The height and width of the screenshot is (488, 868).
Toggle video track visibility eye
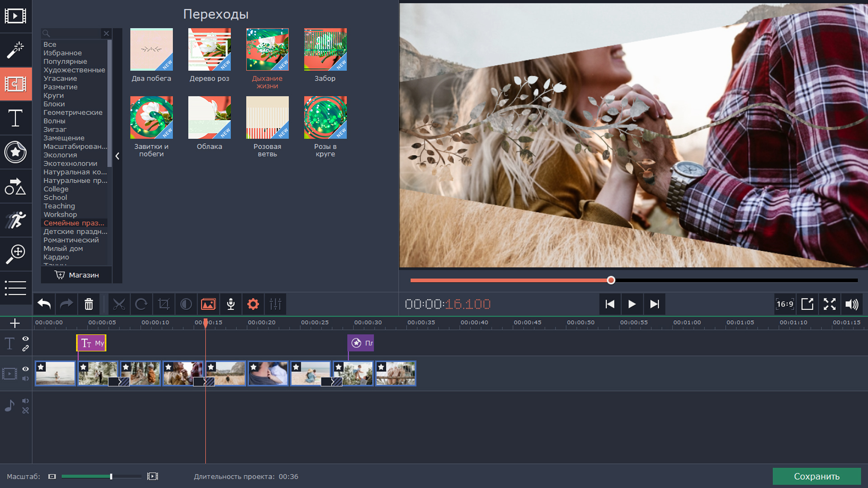[26, 369]
